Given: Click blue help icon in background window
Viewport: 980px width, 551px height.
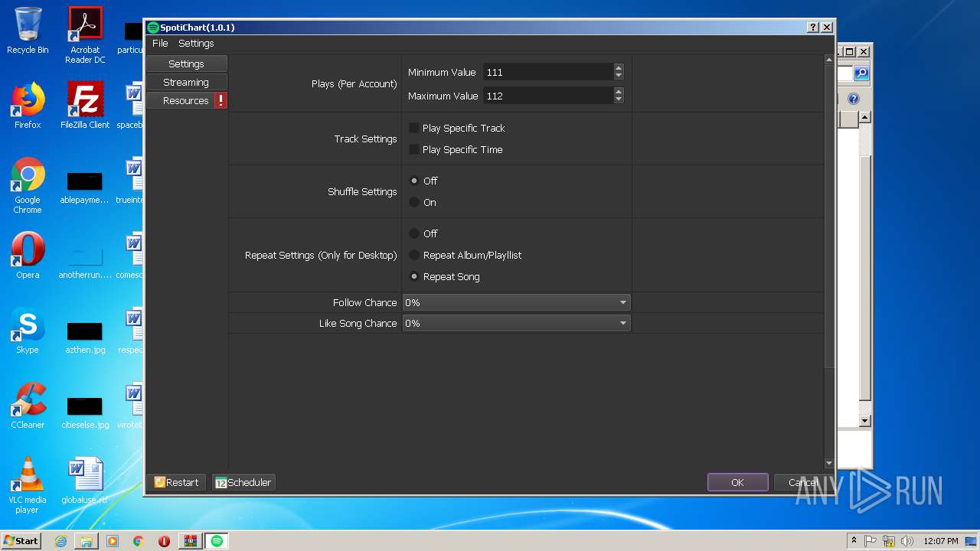Looking at the screenshot, I should click(854, 99).
